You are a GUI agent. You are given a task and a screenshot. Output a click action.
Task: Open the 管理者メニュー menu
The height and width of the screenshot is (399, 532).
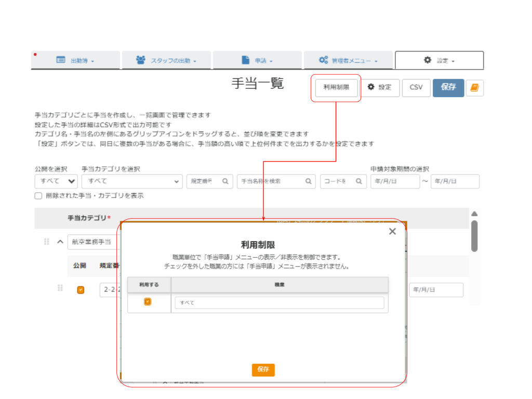coord(348,60)
